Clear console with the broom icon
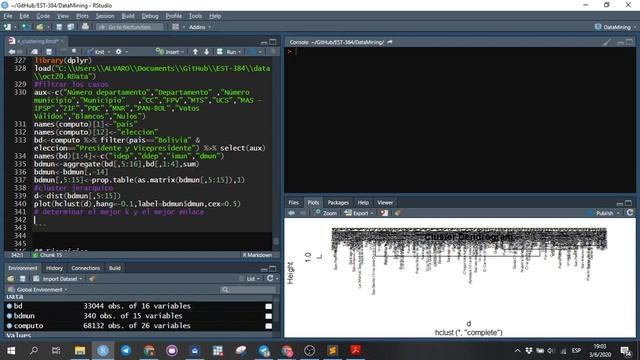This screenshot has width=640, height=360. 607,42
